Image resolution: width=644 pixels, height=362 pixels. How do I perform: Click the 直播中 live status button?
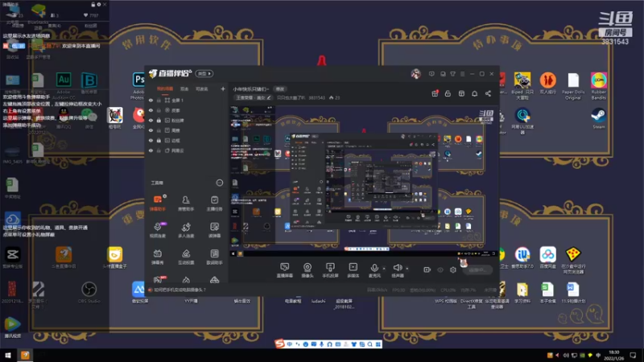[x=477, y=269]
